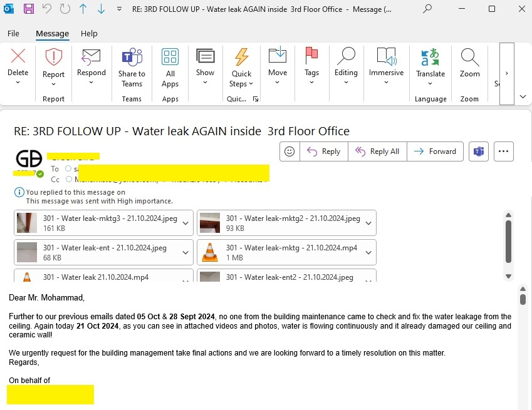The height and width of the screenshot is (410, 532).
Task: Expand the Report dropdown arrow
Action: [x=54, y=84]
